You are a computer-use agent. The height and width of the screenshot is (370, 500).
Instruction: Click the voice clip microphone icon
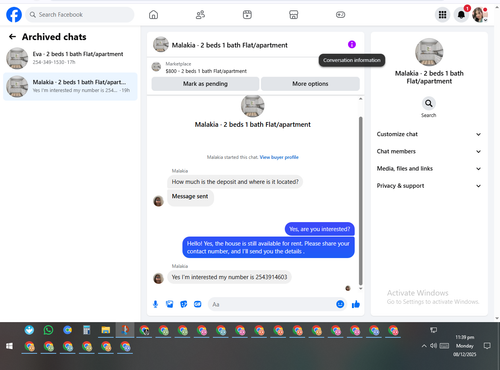pyautogui.click(x=155, y=304)
